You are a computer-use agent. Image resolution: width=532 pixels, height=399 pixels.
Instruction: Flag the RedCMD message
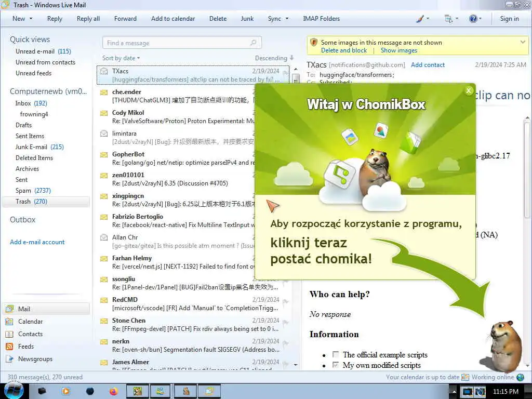point(285,302)
